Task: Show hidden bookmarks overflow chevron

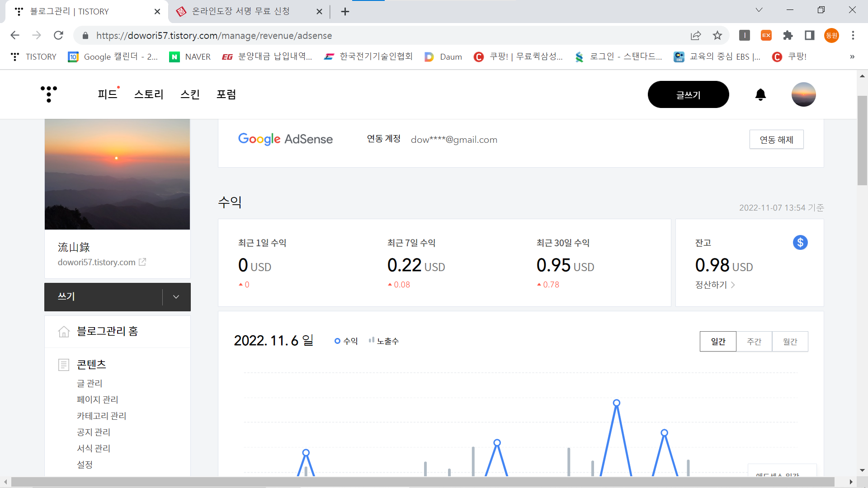Action: [852, 56]
